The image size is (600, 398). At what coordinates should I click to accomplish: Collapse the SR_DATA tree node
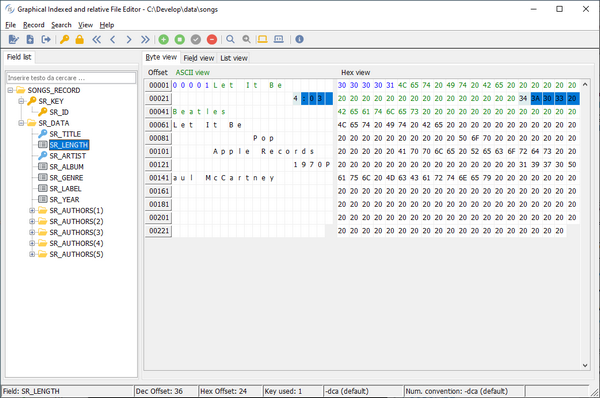[x=21, y=123]
